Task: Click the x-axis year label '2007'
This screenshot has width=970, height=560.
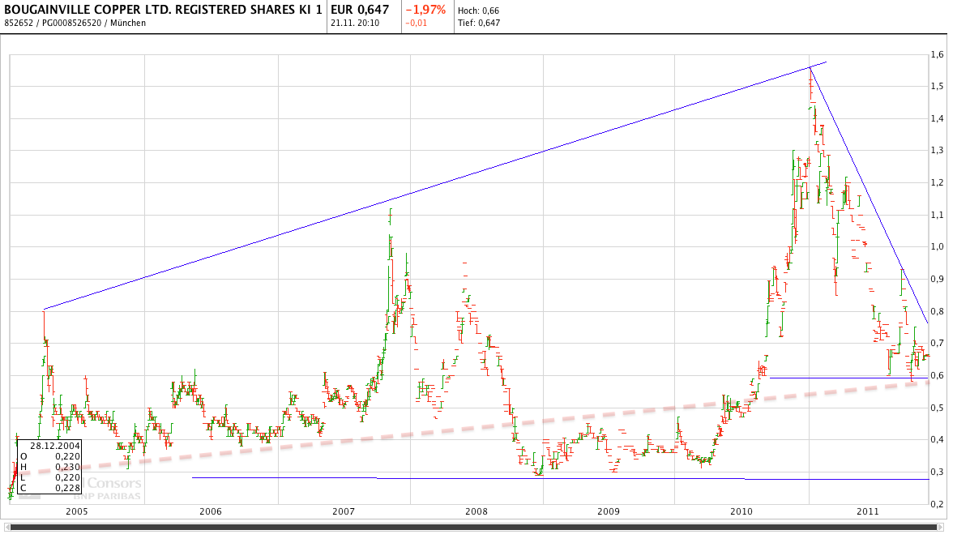Action: pos(344,511)
